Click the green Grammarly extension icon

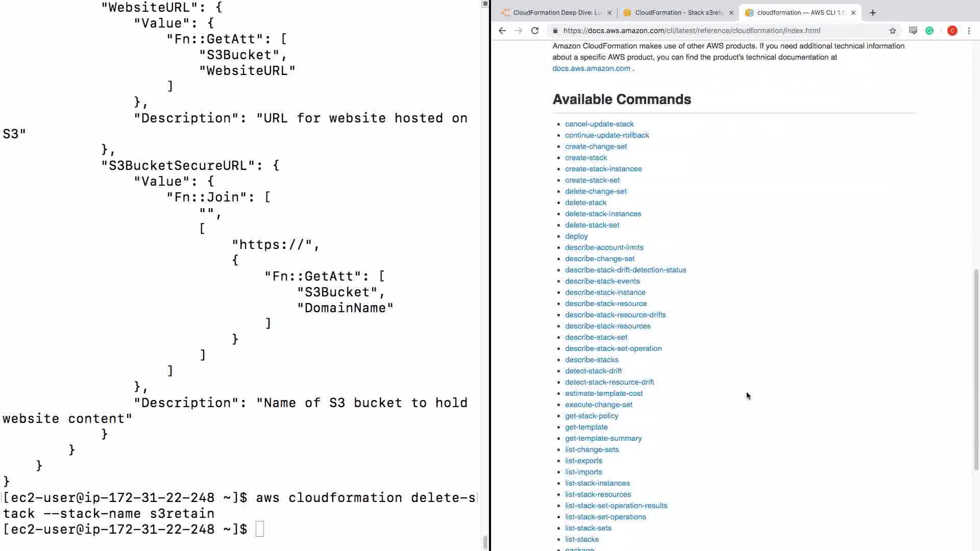pos(929,31)
